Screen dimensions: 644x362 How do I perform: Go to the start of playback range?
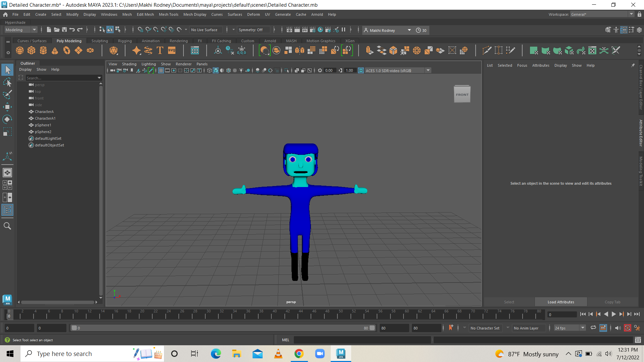583,314
